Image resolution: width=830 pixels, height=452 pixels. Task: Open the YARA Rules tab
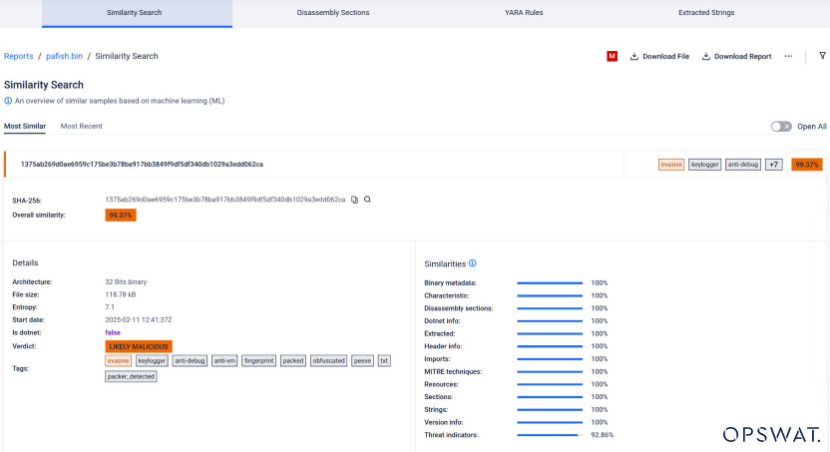(x=524, y=13)
